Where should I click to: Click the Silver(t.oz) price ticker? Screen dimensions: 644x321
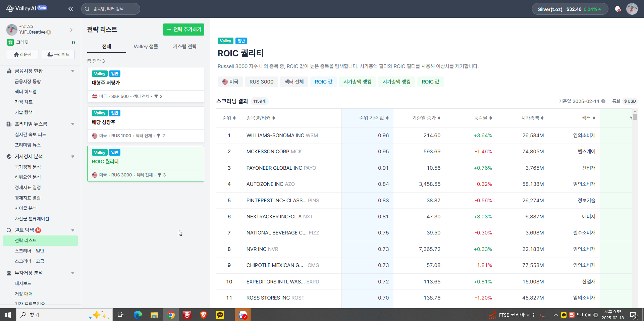pos(570,9)
